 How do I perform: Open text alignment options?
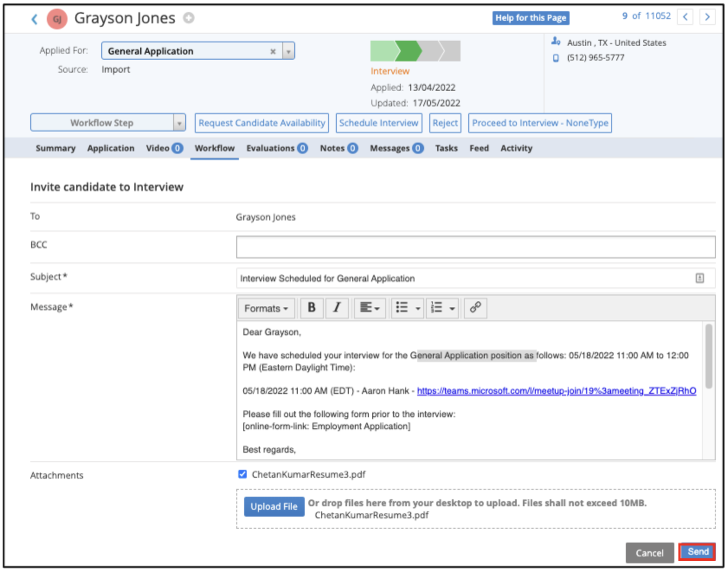(370, 308)
